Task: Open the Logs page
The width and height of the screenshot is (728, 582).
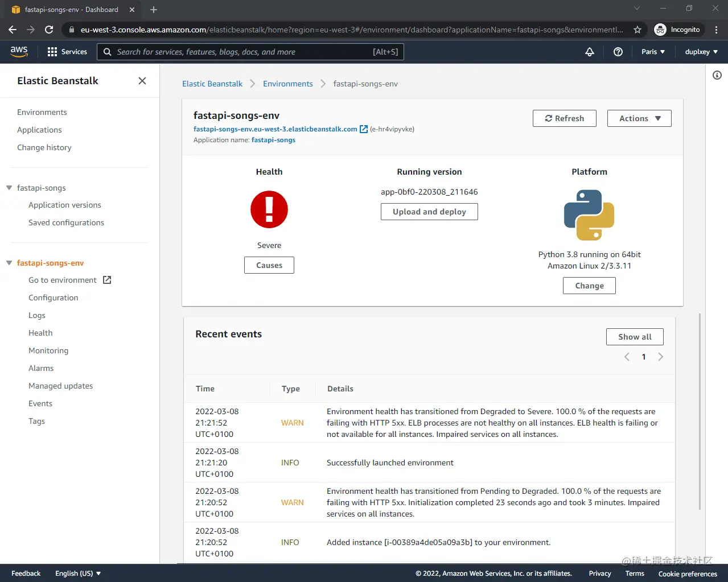Action: coord(37,315)
